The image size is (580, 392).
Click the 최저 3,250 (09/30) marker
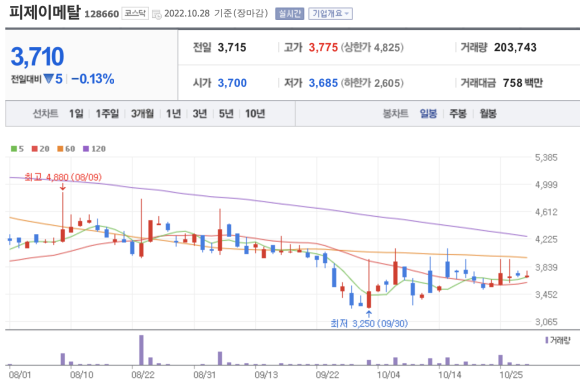(x=369, y=324)
